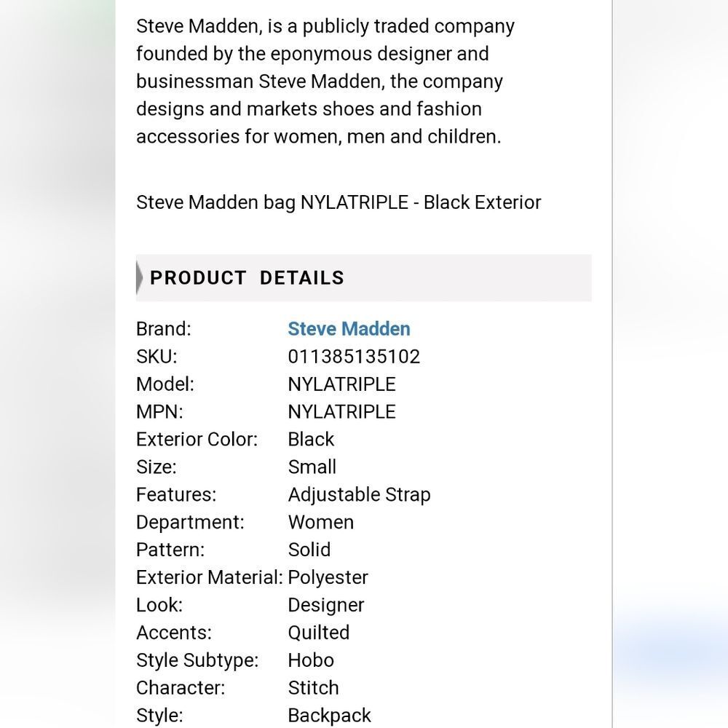
Task: Click the Model value NYLATRIPLE
Action: tap(341, 384)
